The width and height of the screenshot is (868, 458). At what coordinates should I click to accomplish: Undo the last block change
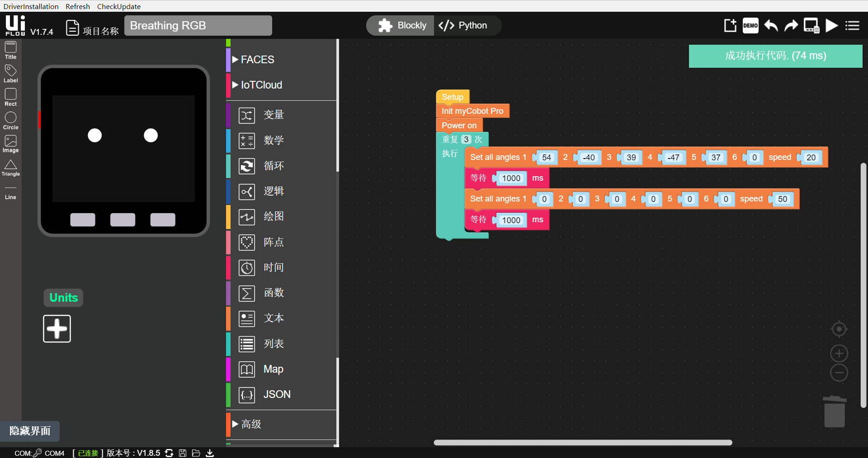tap(770, 25)
